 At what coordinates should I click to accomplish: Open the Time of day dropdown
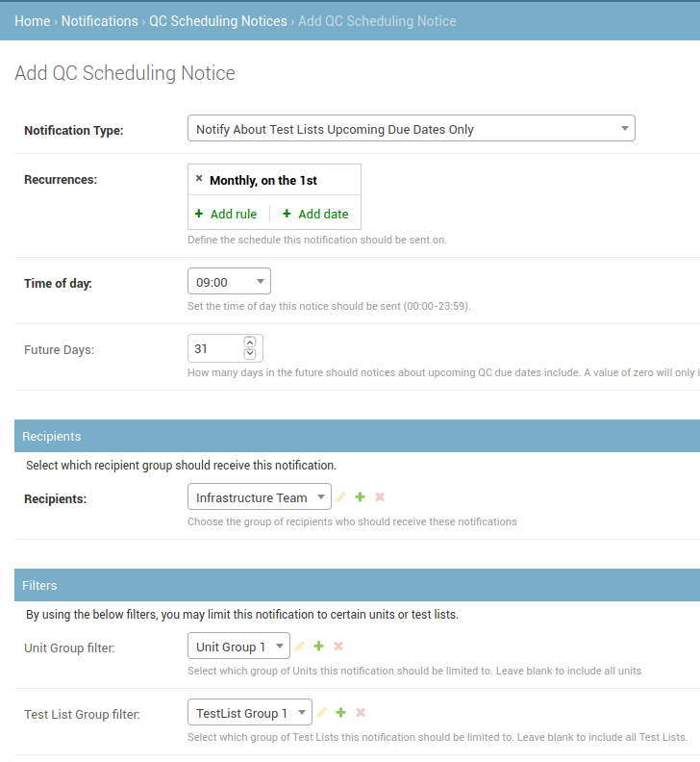pyautogui.click(x=229, y=281)
